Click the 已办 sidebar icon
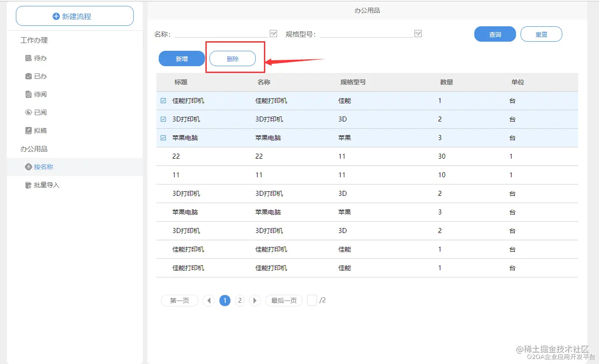599x364 pixels. 28,76
